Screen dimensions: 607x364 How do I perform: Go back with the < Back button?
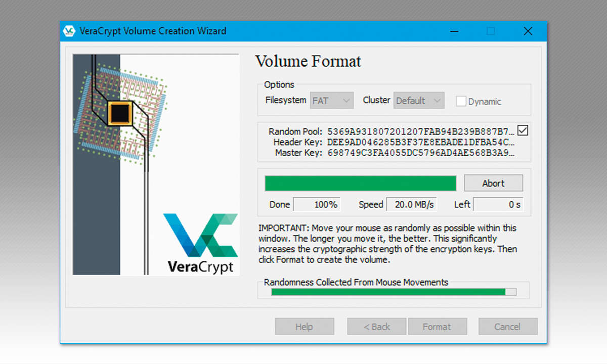pyautogui.click(x=377, y=327)
